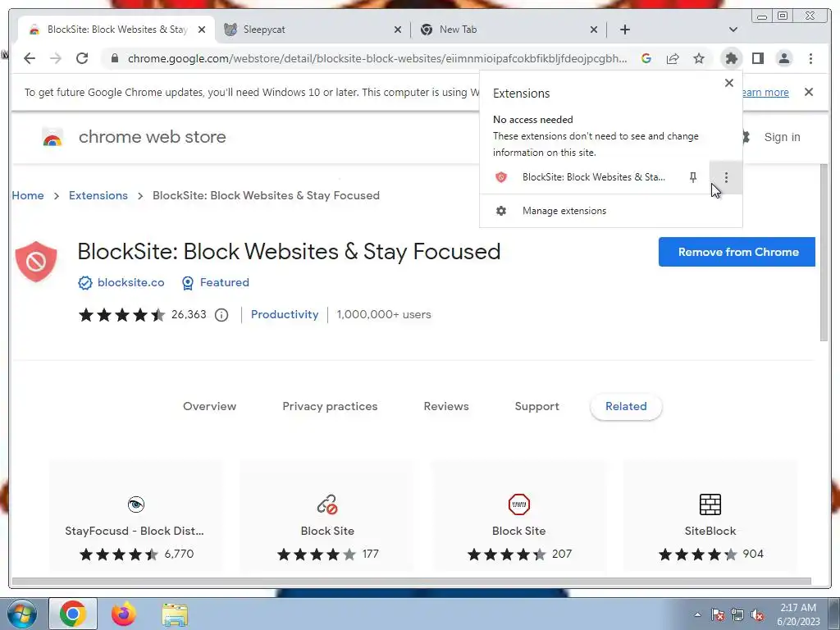Open the profile avatar menu

pyautogui.click(x=783, y=58)
